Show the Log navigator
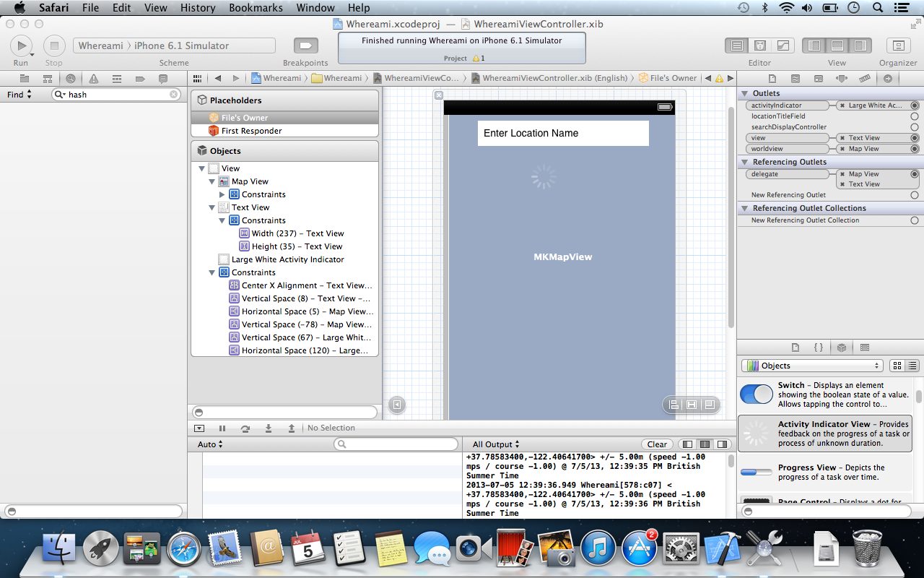 point(163,78)
